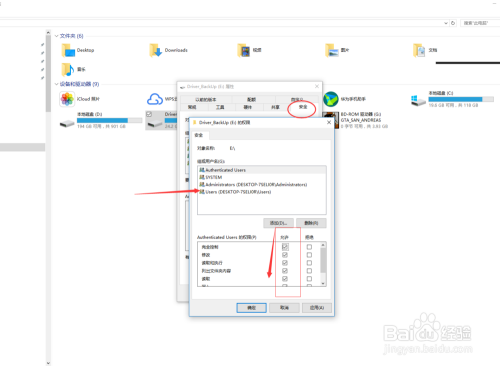Click the navigation pane scroll-down arrow
Screen dimensions: 500x366
(x=48, y=363)
